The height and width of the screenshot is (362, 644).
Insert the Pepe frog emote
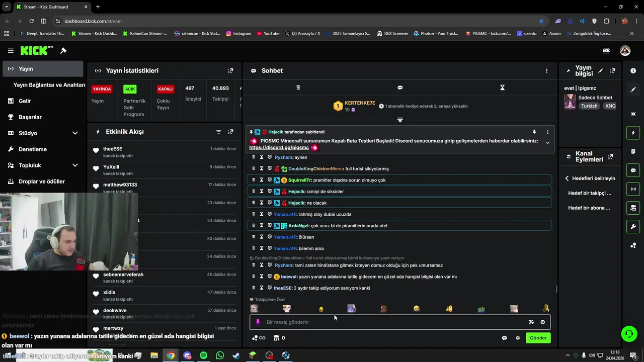pyautogui.click(x=481, y=309)
